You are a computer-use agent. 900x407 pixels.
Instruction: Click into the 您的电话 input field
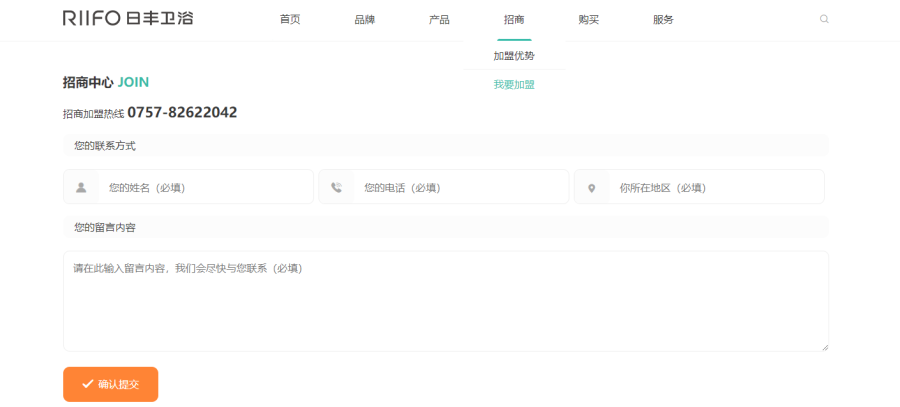click(x=460, y=187)
